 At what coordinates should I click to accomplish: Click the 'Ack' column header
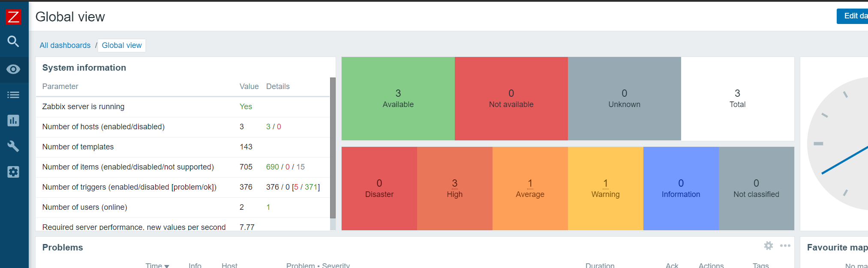(x=672, y=266)
